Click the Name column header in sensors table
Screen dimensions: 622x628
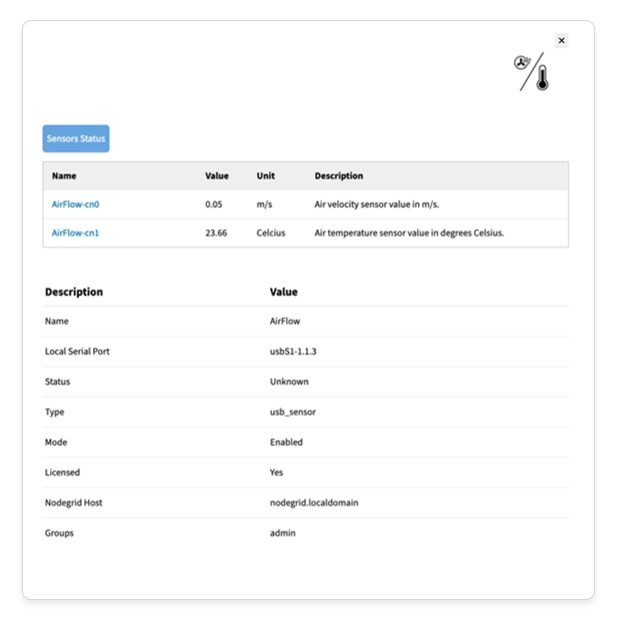tap(64, 176)
